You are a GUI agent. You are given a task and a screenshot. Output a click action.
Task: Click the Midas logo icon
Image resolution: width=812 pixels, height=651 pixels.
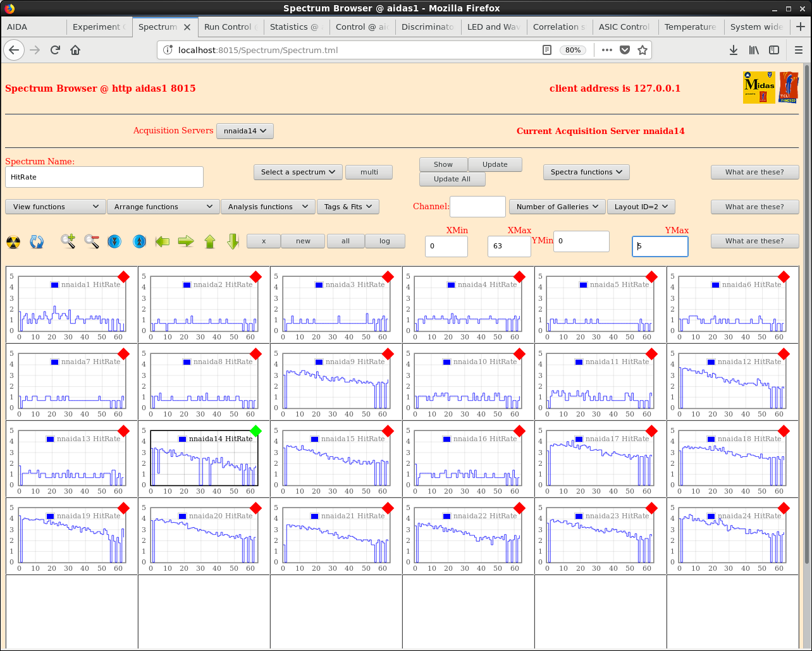pyautogui.click(x=759, y=88)
